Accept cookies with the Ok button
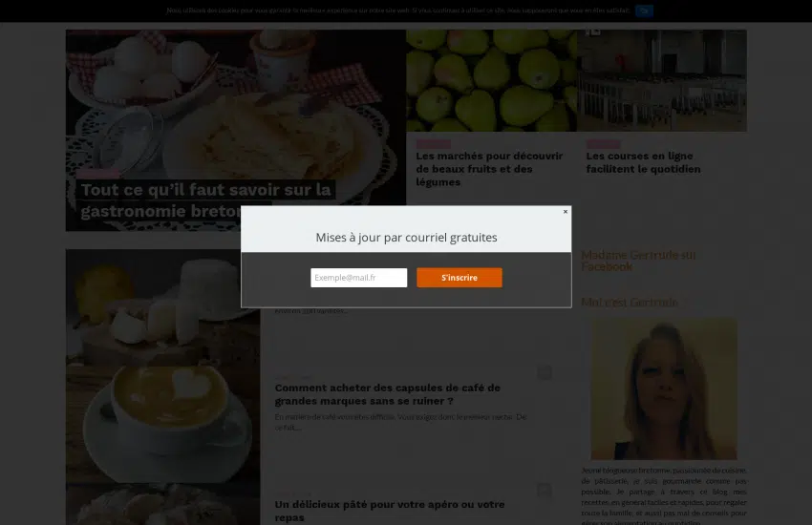Image resolution: width=812 pixels, height=525 pixels. click(644, 10)
